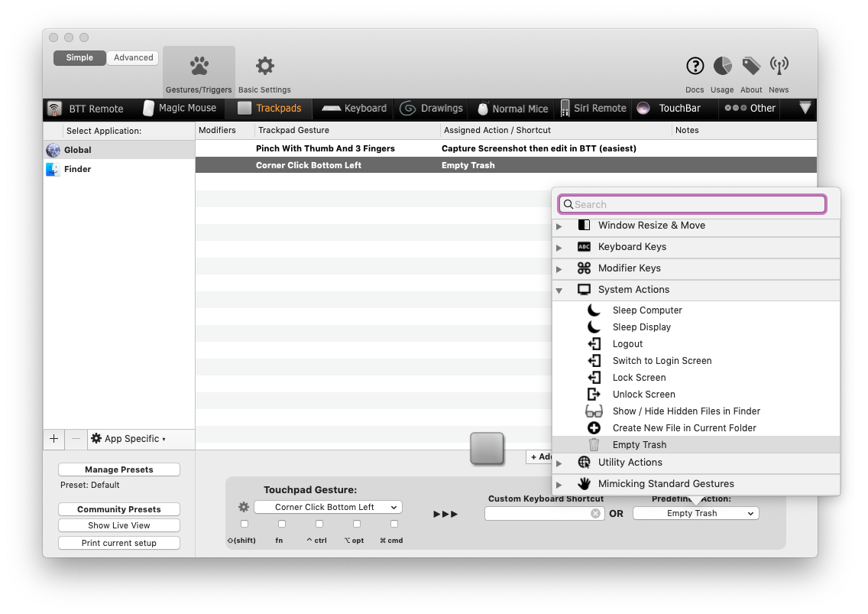Screen dimensions: 868x614
Task: Open the App Specific dropdown menu
Action: click(x=128, y=438)
